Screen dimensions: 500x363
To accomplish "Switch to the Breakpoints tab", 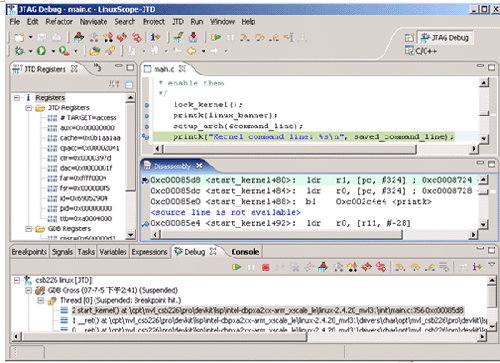I will (29, 252).
